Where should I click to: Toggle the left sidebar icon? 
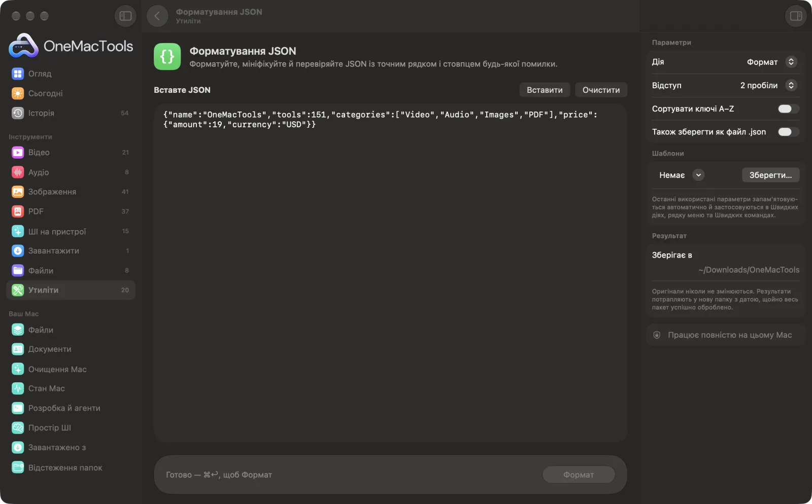click(x=125, y=16)
